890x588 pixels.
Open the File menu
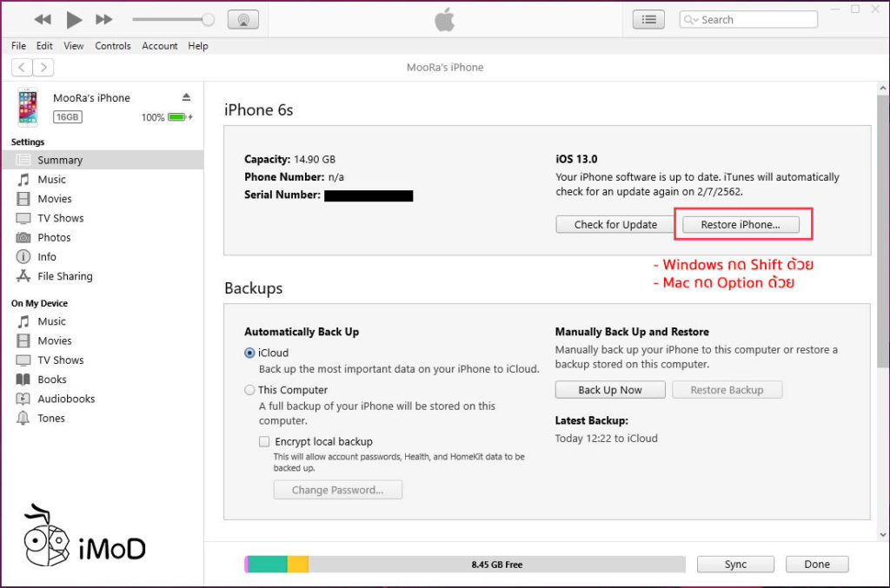19,46
